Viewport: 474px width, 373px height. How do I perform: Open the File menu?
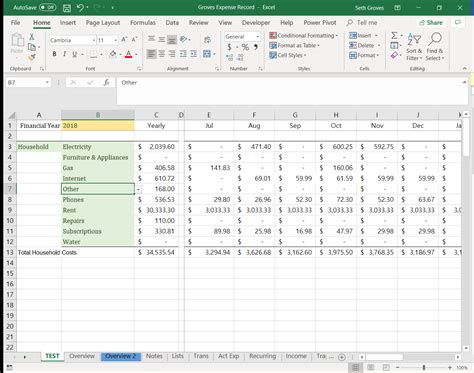point(15,23)
